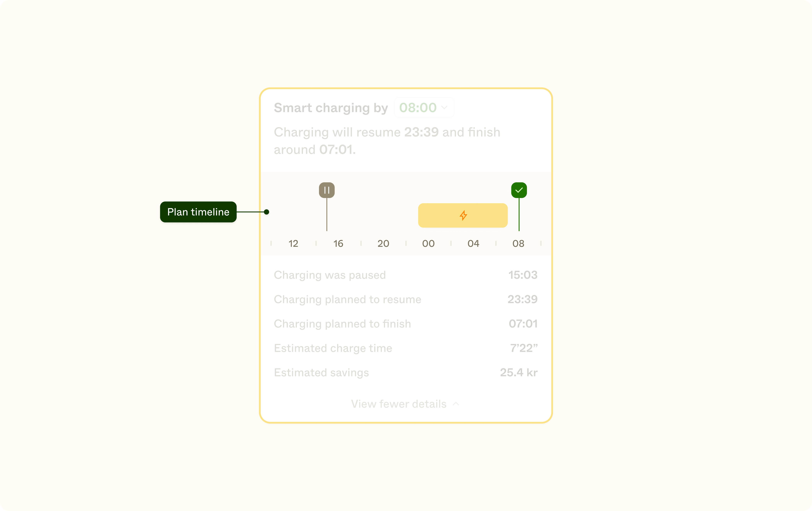The height and width of the screenshot is (511, 812).
Task: Click the 23:39 planned resume time value
Action: (522, 299)
